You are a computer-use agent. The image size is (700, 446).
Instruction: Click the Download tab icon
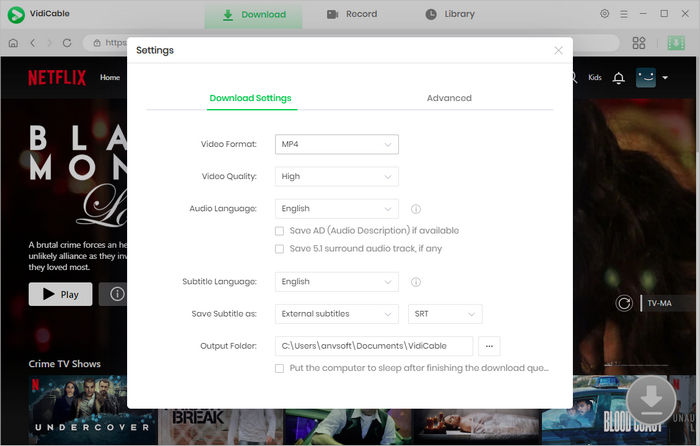pyautogui.click(x=228, y=15)
